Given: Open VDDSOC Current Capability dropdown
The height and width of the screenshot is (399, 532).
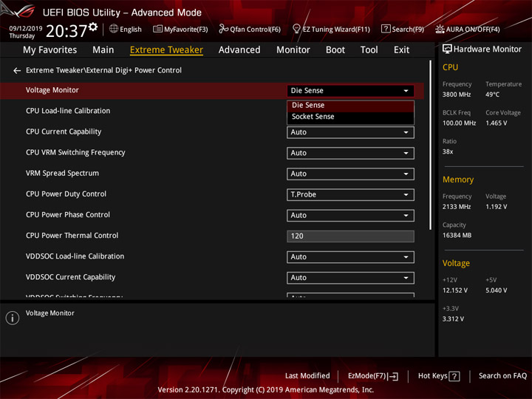Looking at the screenshot, I should pos(350,278).
